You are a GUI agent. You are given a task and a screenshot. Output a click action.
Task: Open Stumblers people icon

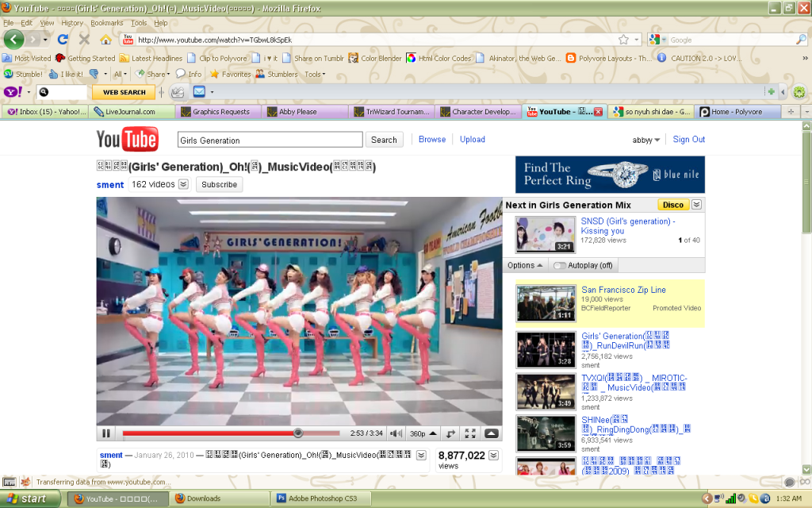(x=277, y=74)
